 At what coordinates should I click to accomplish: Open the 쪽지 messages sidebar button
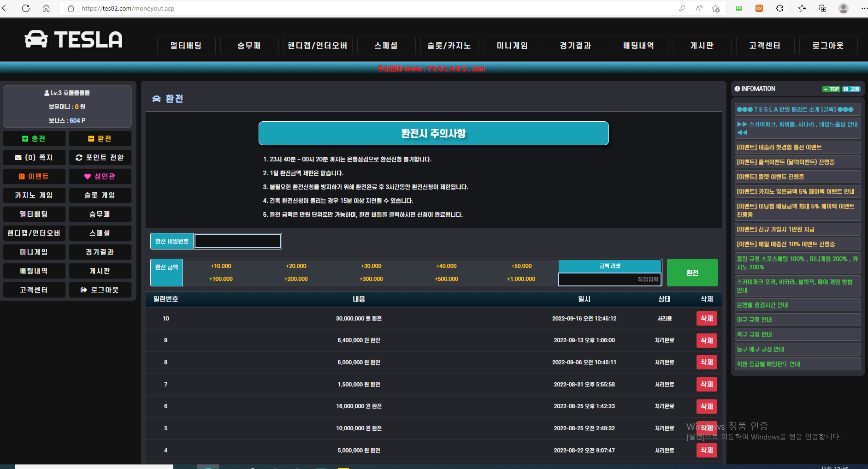coord(34,157)
